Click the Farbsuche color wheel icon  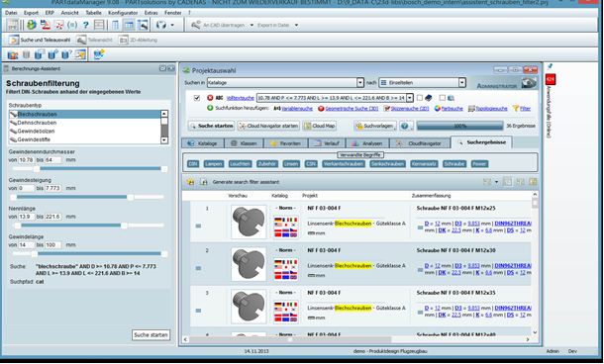[438, 109]
